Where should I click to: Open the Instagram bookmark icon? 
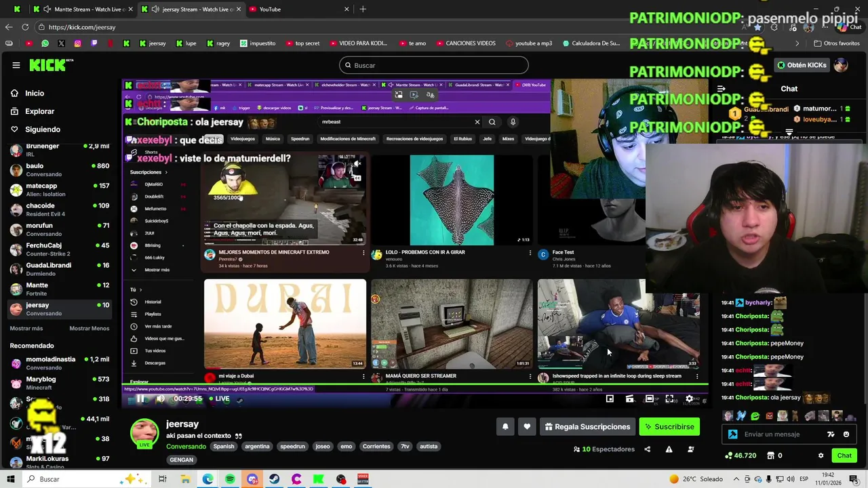tap(77, 43)
